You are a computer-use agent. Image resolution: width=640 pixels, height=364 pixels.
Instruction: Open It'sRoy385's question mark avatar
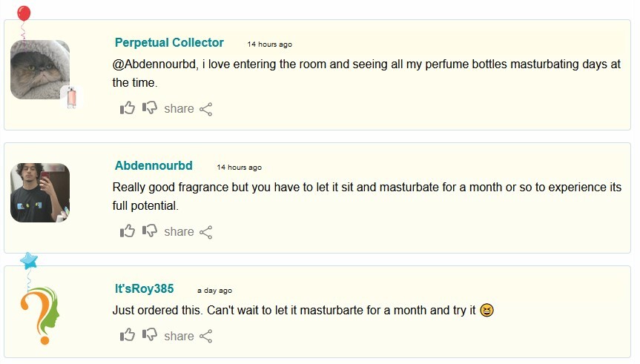[x=40, y=316]
